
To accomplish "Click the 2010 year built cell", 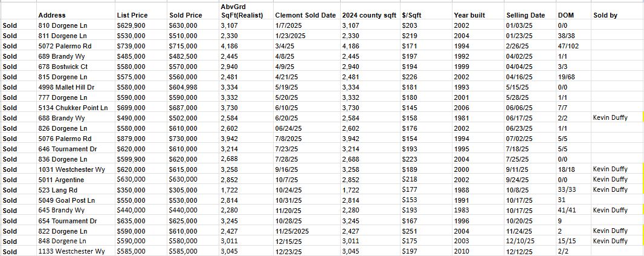I will click(460, 251).
